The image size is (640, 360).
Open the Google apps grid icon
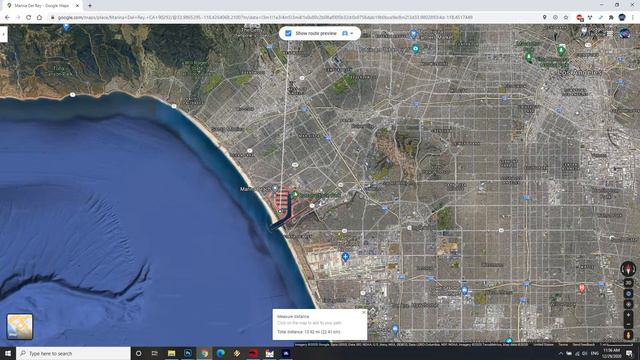pos(609,33)
